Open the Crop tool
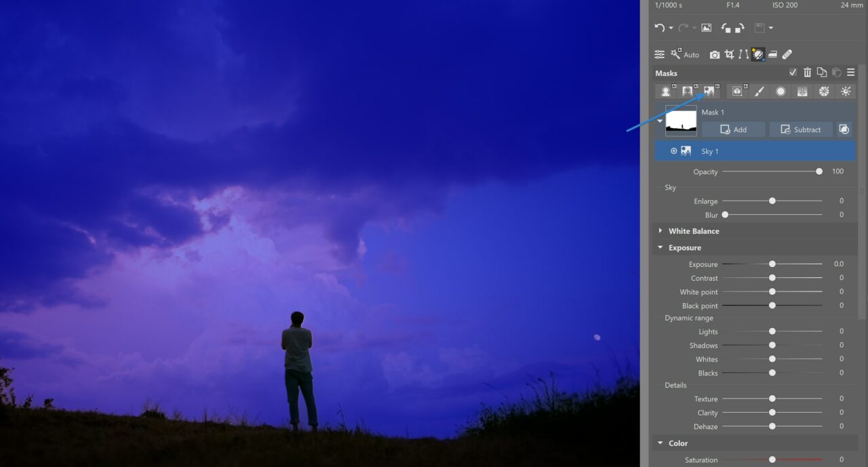This screenshot has height=467, width=868. [x=729, y=54]
